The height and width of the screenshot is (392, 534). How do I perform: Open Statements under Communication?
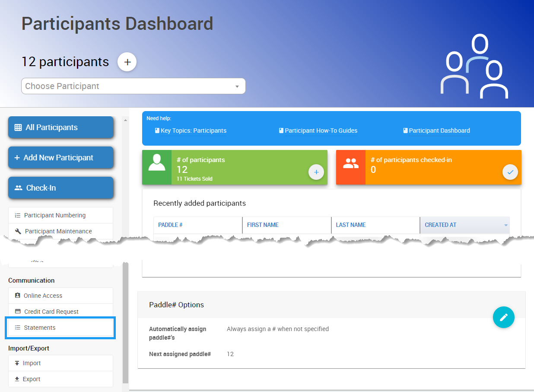60,328
